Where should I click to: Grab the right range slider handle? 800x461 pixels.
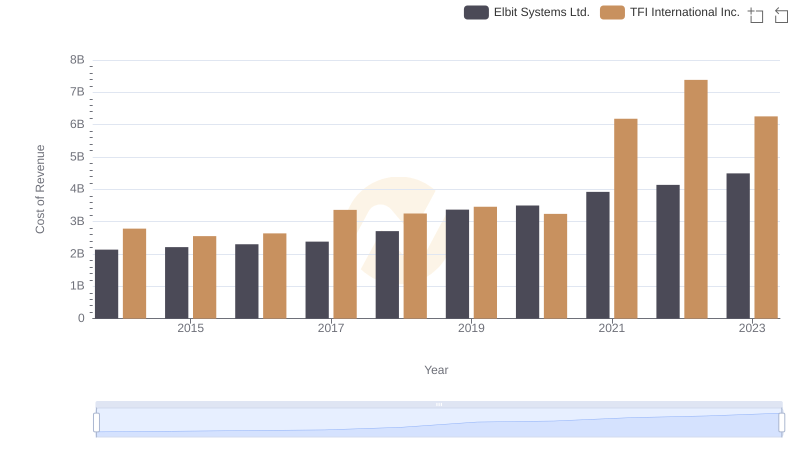point(781,423)
